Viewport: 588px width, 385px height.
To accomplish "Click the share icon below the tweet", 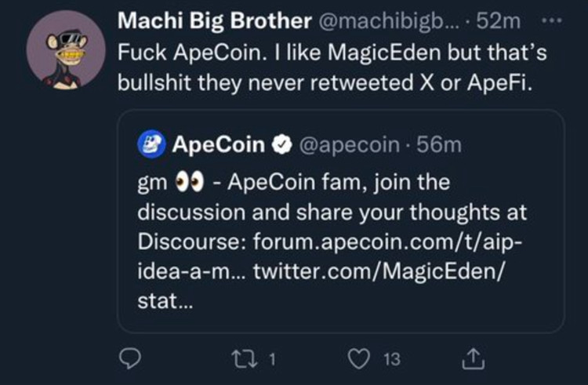I will (472, 359).
